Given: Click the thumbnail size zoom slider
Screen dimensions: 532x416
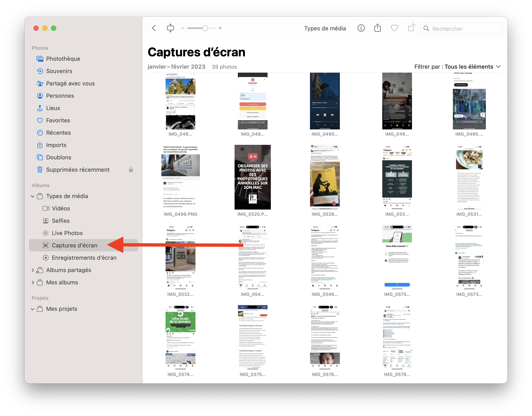Looking at the screenshot, I should (x=205, y=28).
